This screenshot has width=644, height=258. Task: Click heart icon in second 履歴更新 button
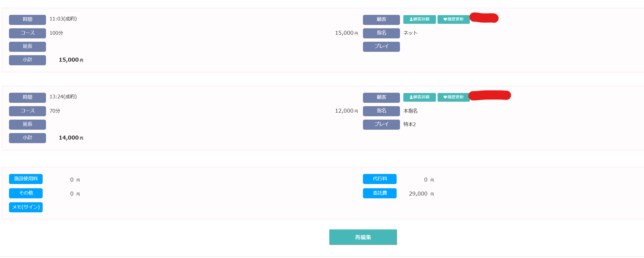coord(445,97)
